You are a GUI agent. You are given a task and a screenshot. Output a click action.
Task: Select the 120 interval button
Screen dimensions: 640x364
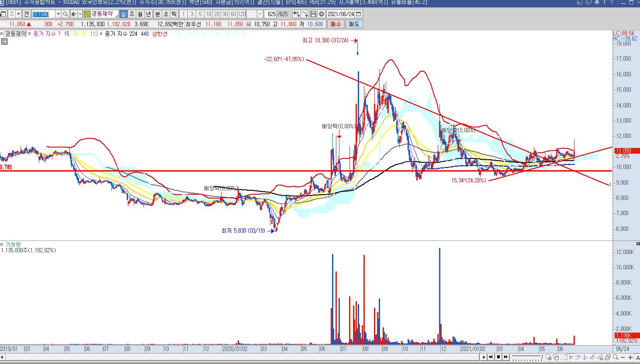242,14
